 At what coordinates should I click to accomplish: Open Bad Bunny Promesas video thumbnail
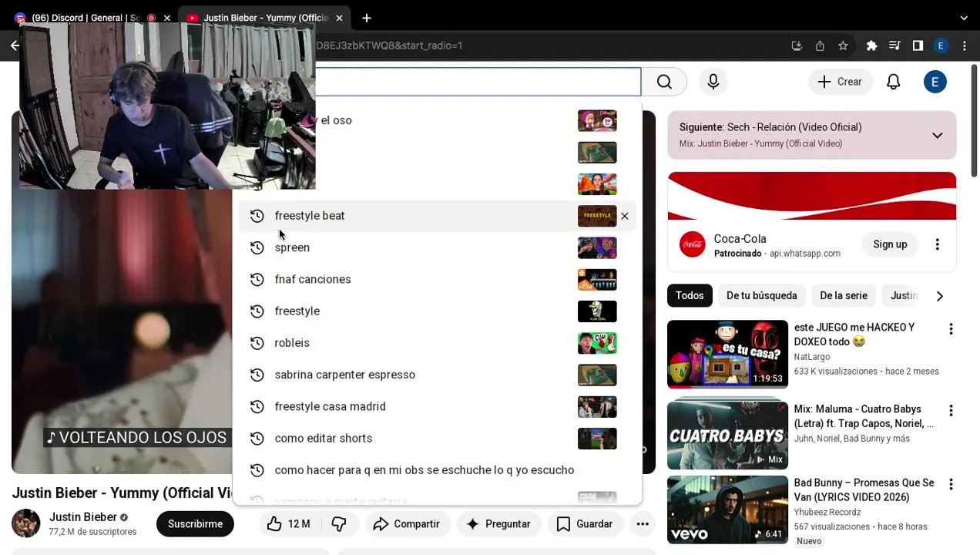click(727, 510)
